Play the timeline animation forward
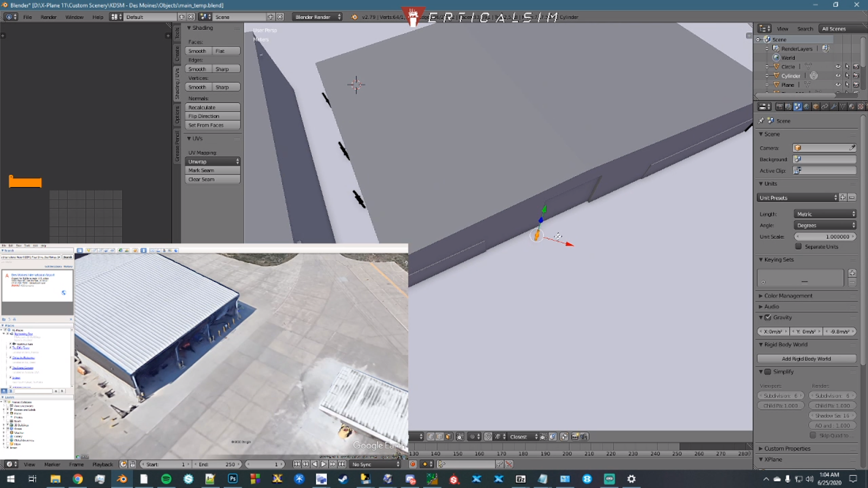Viewport: 868px width, 488px height. pyautogui.click(x=323, y=464)
